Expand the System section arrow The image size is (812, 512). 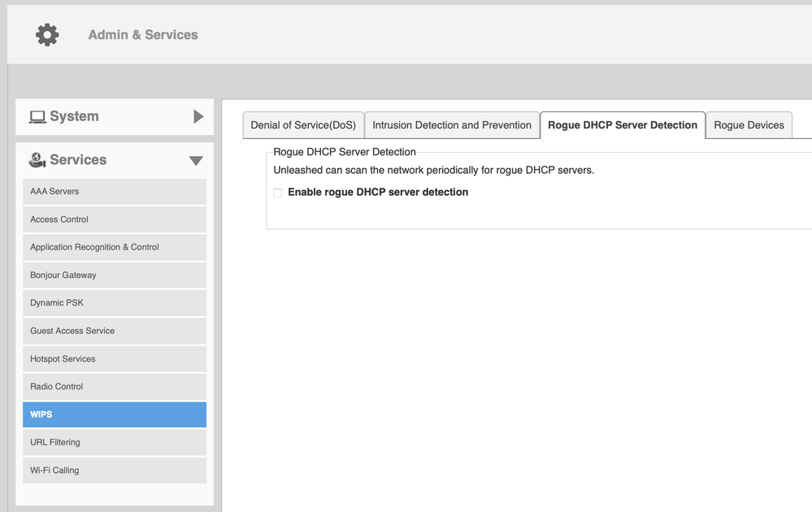tap(198, 117)
